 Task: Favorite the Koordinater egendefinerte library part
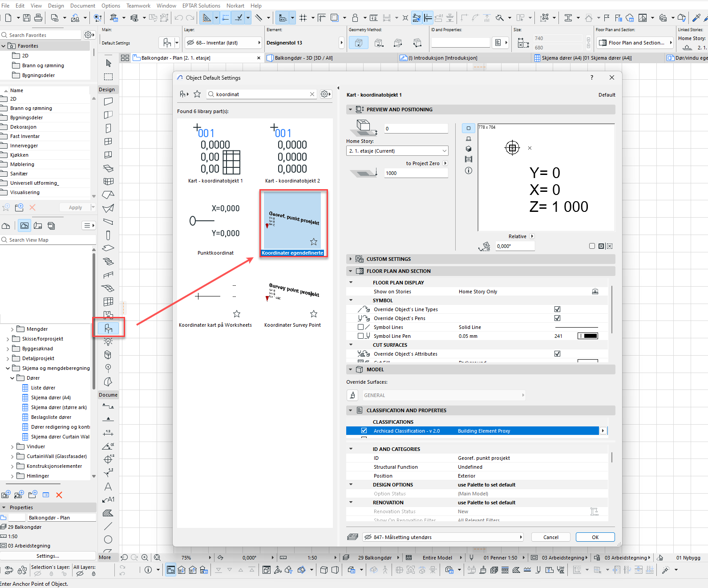[314, 242]
